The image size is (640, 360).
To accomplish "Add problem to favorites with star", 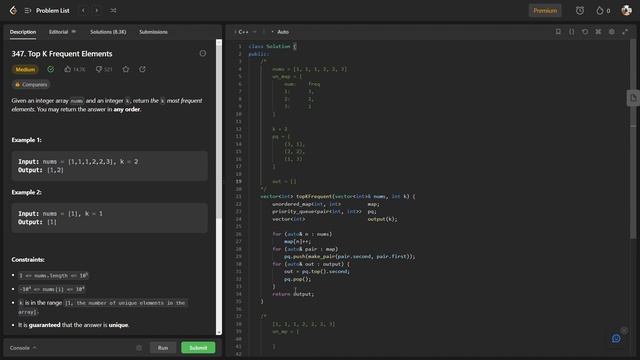I will pyautogui.click(x=126, y=69).
